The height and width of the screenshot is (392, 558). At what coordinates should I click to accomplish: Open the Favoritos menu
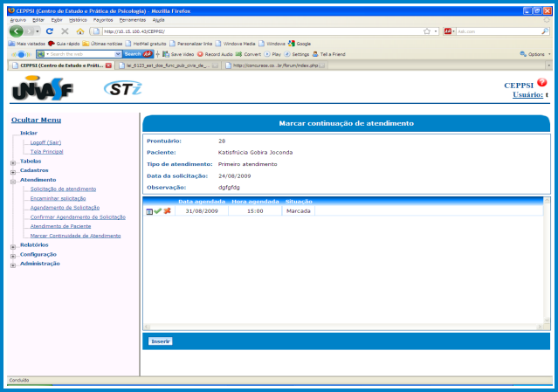pyautogui.click(x=103, y=20)
